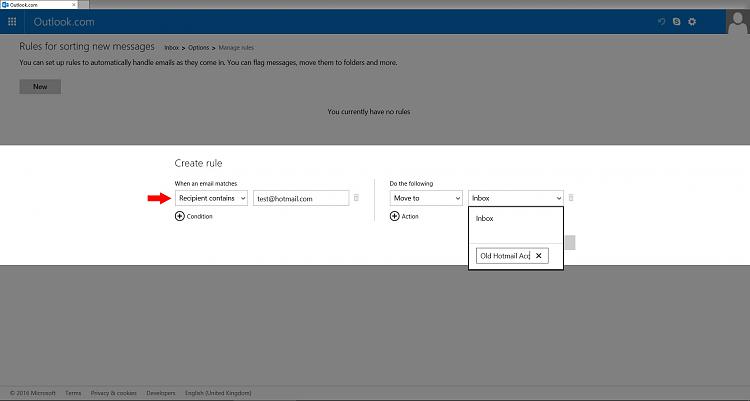The height and width of the screenshot is (401, 750).
Task: Change language English (United Kingdom) link
Action: [218, 393]
